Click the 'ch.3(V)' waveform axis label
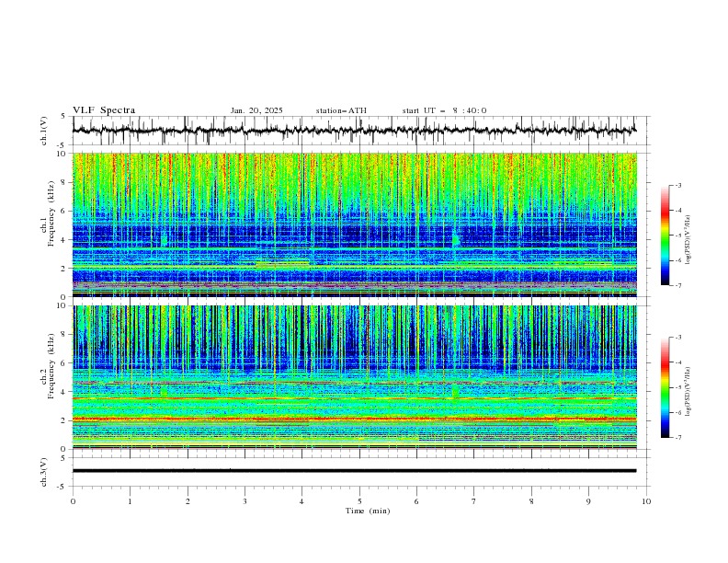The height and width of the screenshot is (563, 728). pyautogui.click(x=44, y=472)
